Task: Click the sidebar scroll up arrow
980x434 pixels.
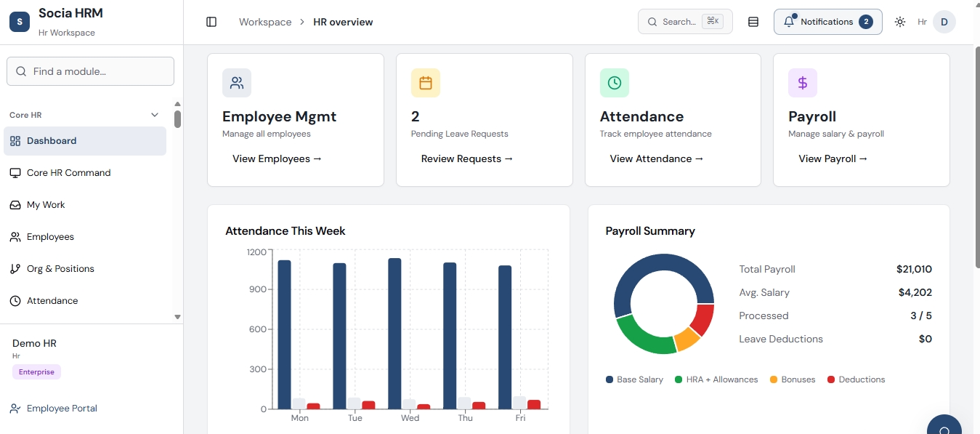Action: pos(177,104)
